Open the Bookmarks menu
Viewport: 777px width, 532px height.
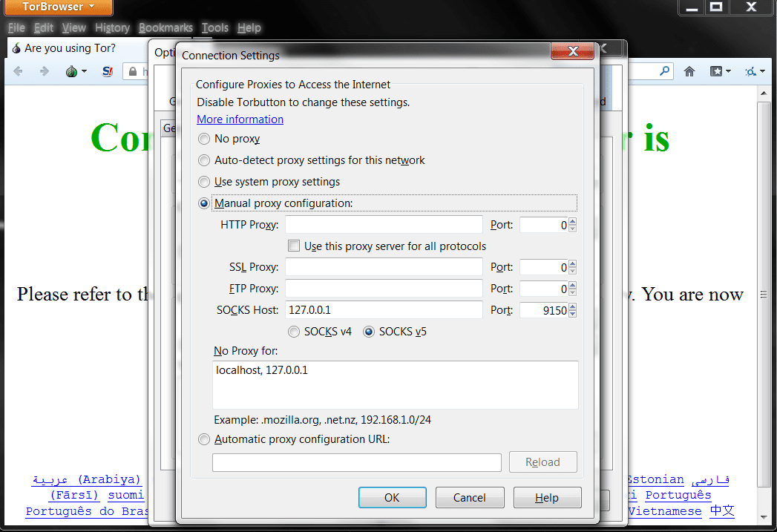point(165,27)
